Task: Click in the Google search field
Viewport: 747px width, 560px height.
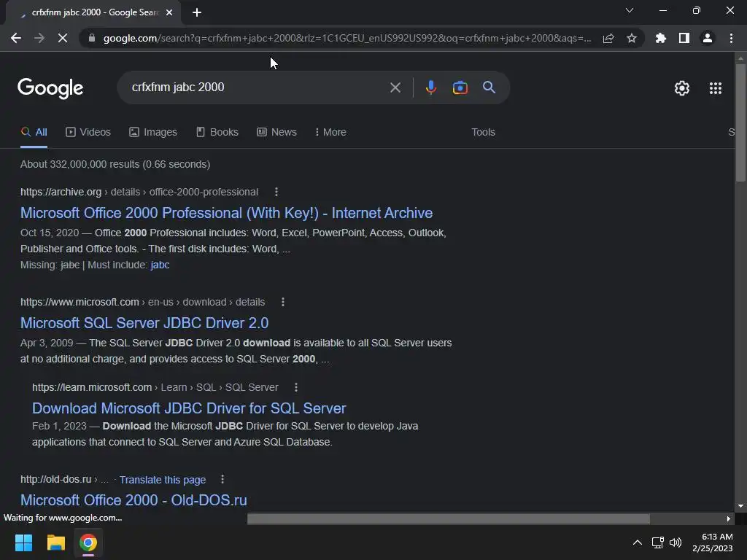Action: click(258, 87)
